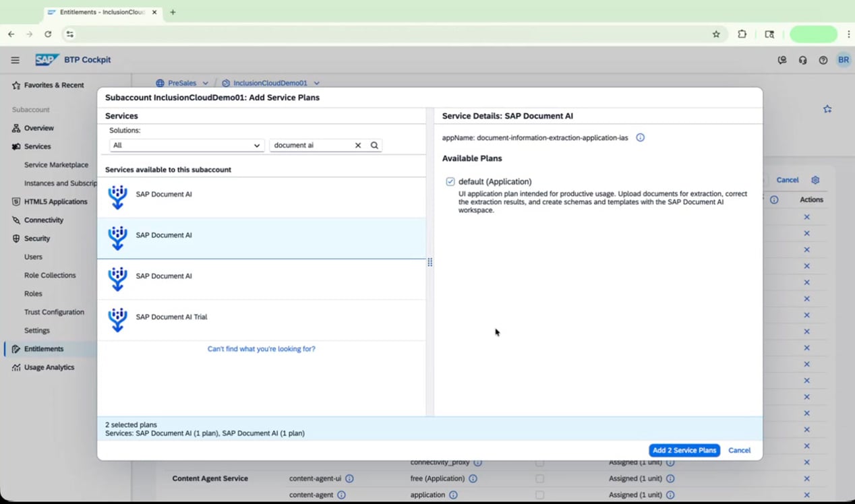The height and width of the screenshot is (504, 855).
Task: Open the help question mark icon
Action: tap(823, 60)
